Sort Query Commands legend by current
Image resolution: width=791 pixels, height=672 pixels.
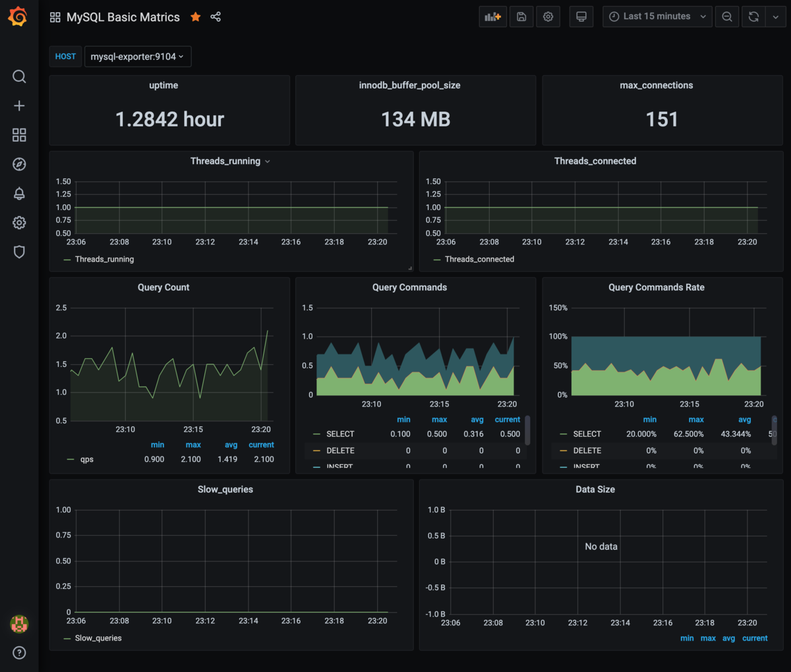click(x=508, y=420)
